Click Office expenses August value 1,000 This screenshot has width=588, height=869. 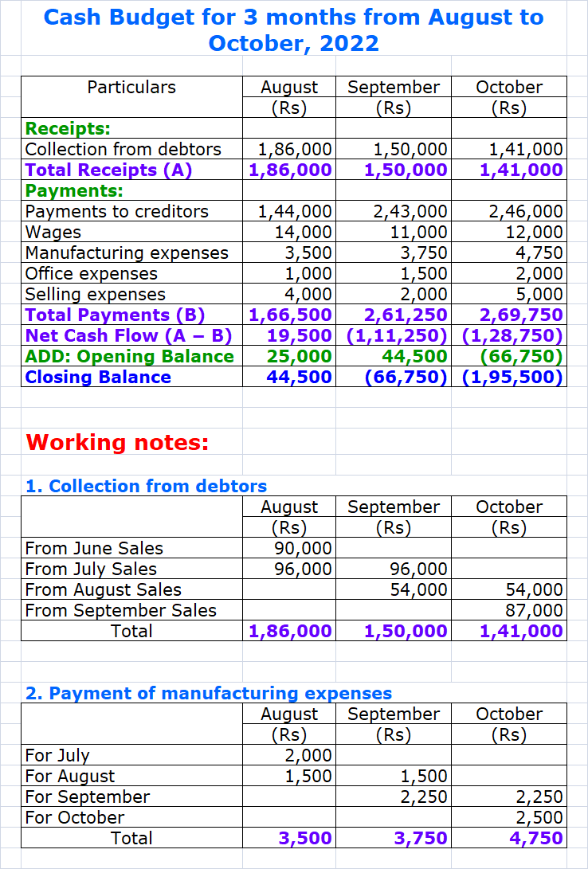click(308, 273)
